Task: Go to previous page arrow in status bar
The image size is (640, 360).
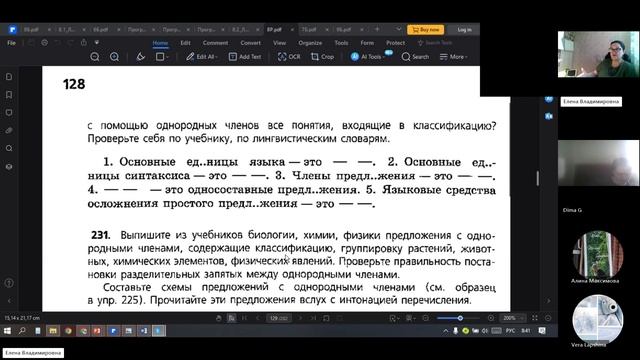Action: [258, 318]
